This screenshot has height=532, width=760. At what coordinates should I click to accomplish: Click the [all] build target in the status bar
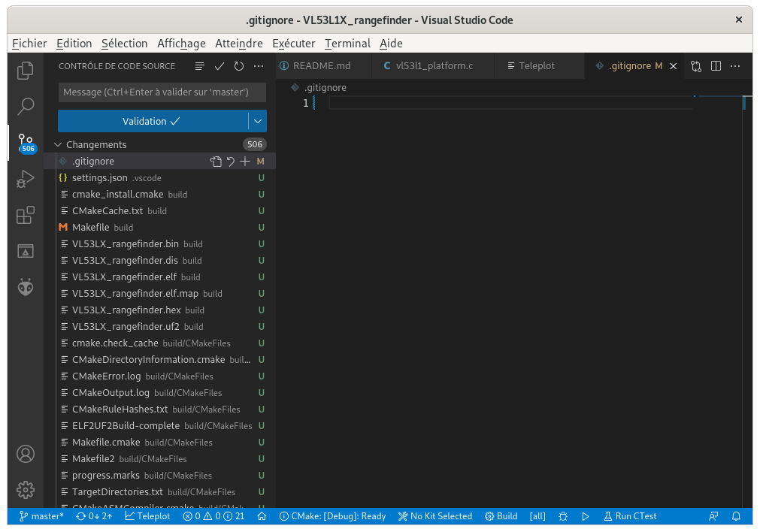tap(537, 516)
